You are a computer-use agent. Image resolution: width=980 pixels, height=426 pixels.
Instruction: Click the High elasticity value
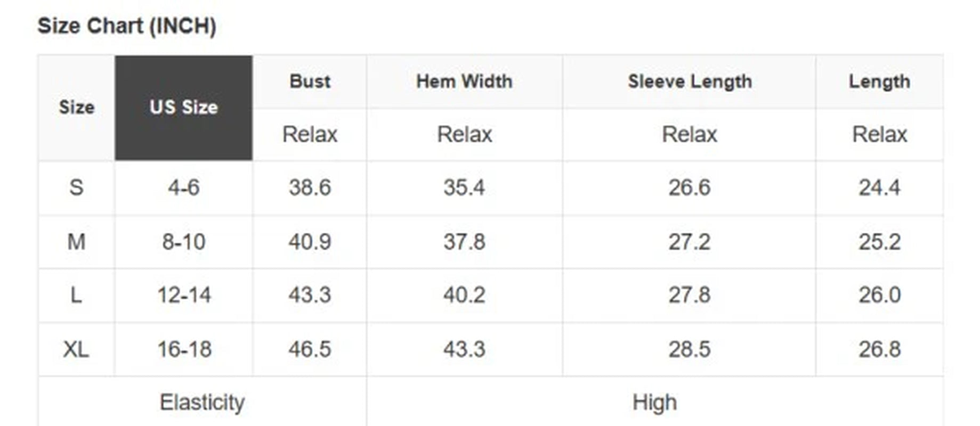[x=654, y=403]
